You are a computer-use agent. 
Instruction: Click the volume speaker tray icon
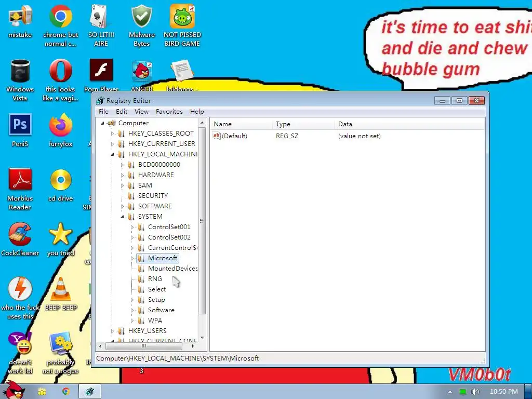click(x=475, y=392)
